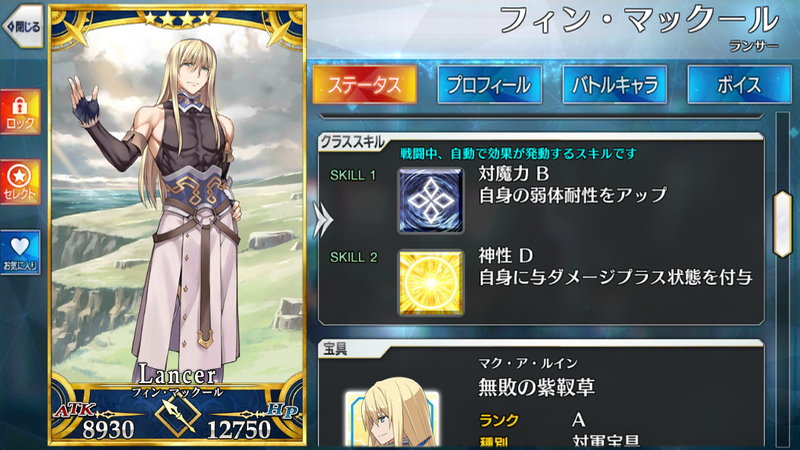
Task: Toggle the ロック lock button
Action: [x=20, y=112]
